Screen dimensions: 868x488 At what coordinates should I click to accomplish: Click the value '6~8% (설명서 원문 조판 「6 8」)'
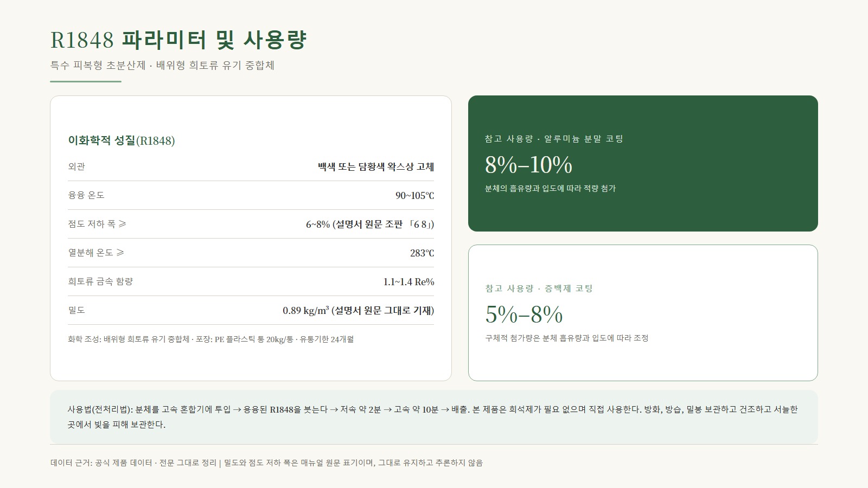(370, 224)
